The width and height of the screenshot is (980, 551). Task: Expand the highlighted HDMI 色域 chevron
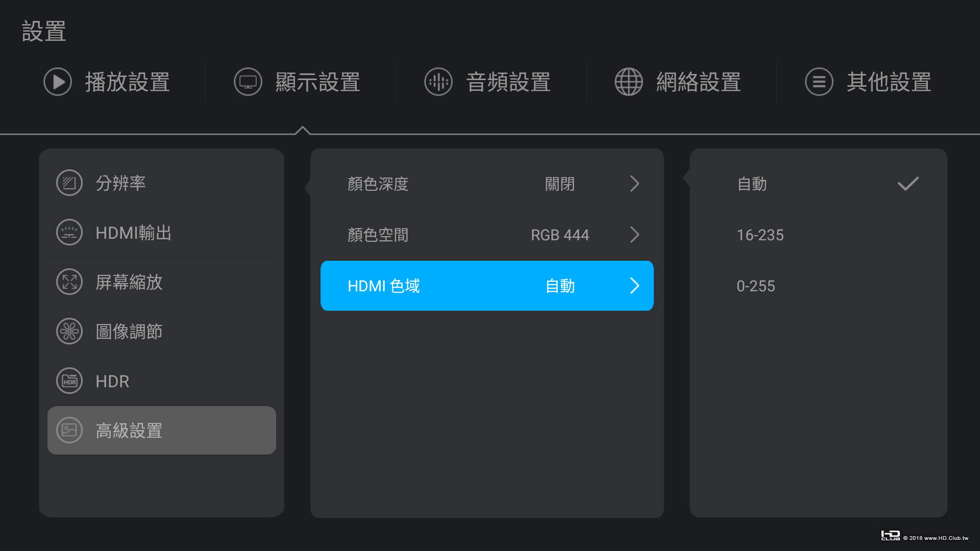pyautogui.click(x=634, y=286)
